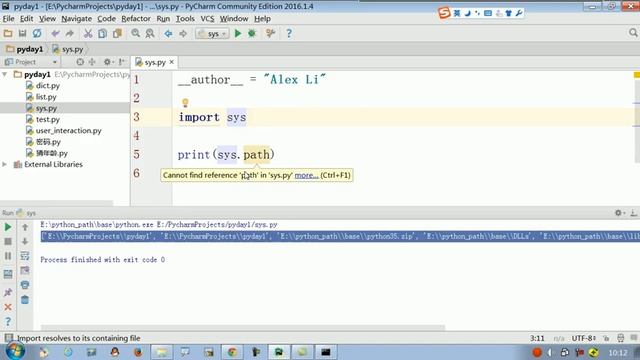The height and width of the screenshot is (360, 640).
Task: Open user_interaction.py in project tree
Action: [68, 131]
